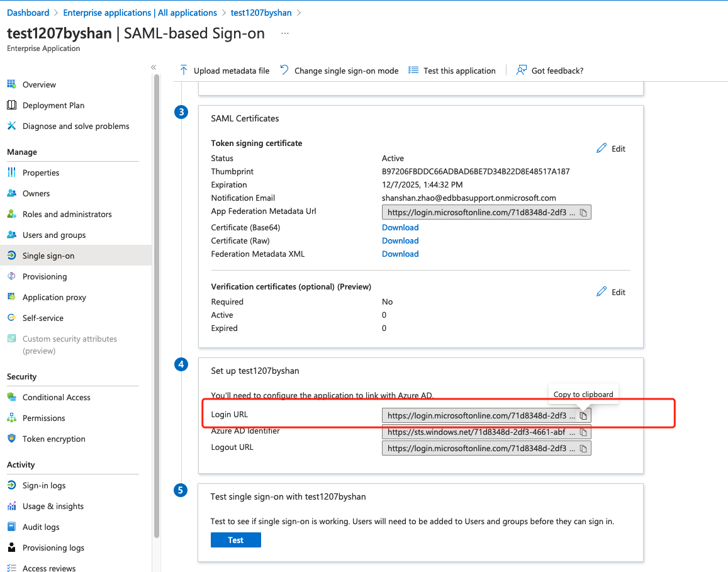
Task: Click the Application proxy icon
Action: [11, 297]
